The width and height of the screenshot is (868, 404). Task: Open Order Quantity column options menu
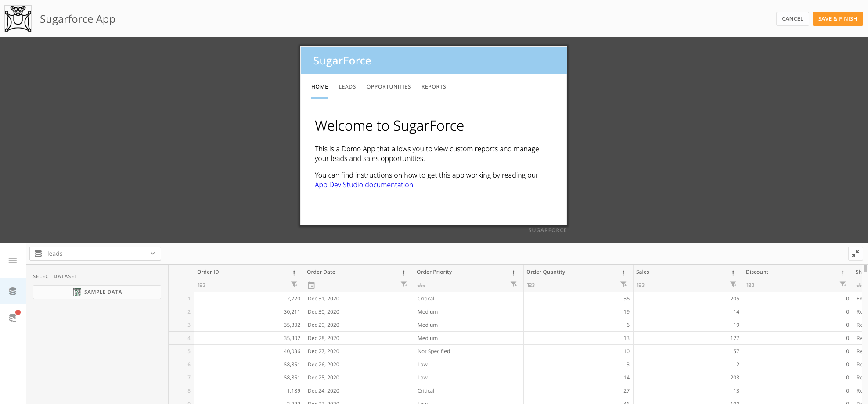tap(623, 273)
